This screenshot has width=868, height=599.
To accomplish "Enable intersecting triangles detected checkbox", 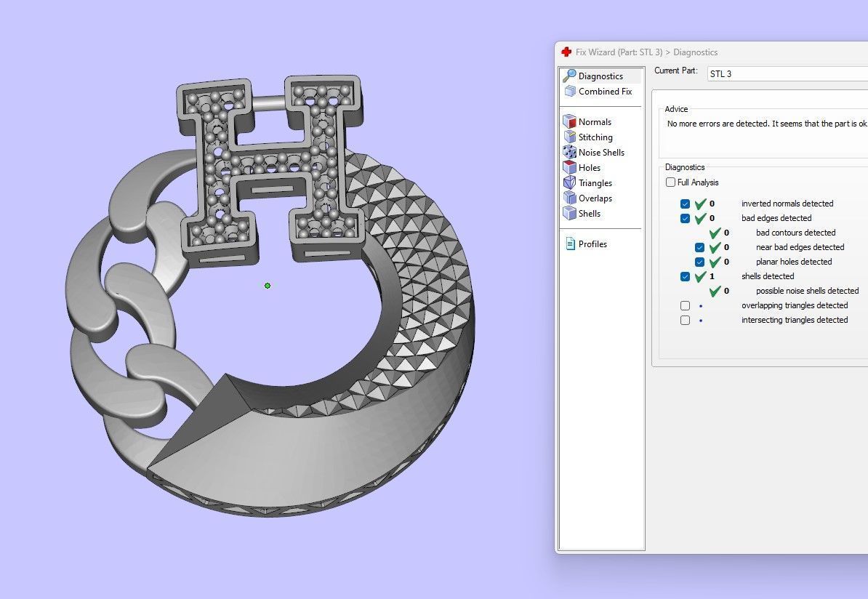I will point(686,320).
